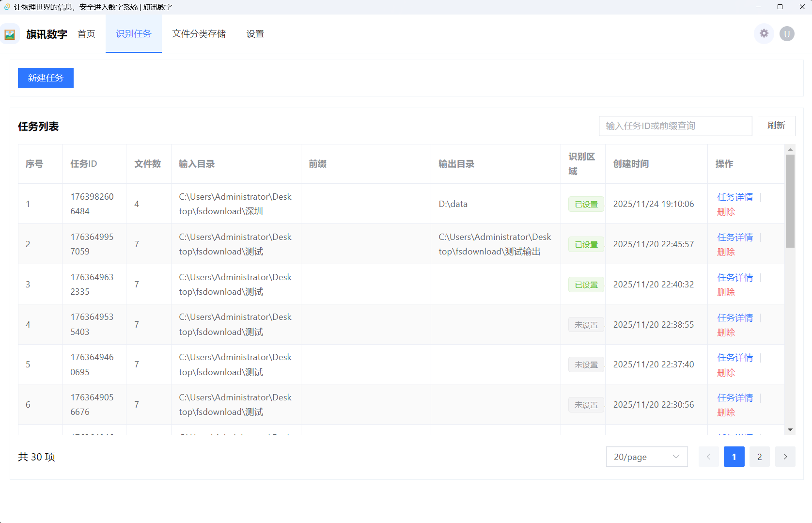Image resolution: width=812 pixels, height=523 pixels.
Task: Open the 文件分类存储 tab
Action: 199,34
